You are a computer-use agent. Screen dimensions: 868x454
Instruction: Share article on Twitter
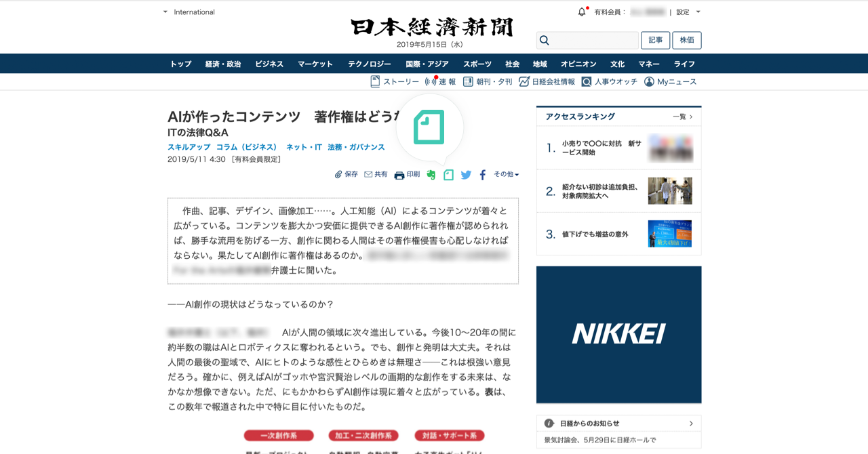tap(466, 175)
